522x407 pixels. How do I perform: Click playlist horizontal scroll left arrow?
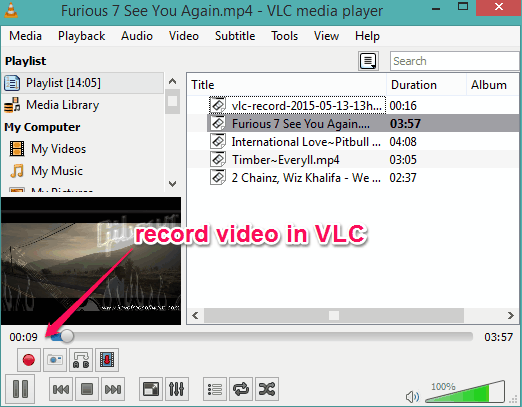[x=195, y=315]
